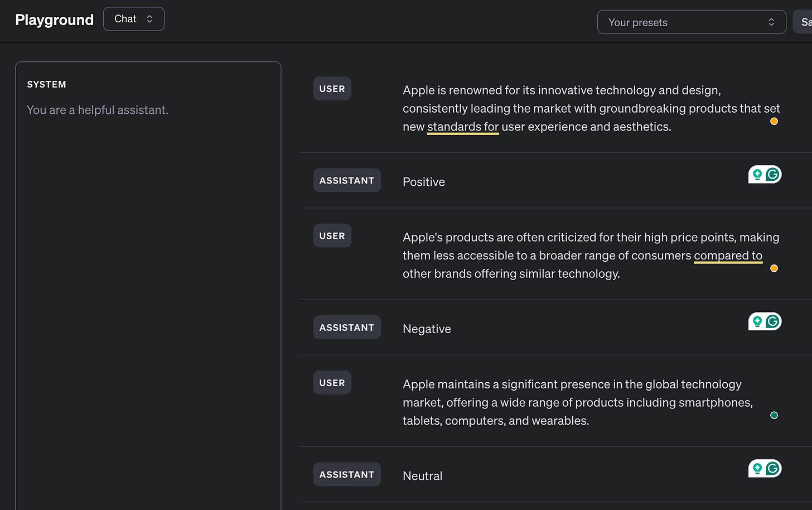This screenshot has width=812, height=510.
Task: Click the Grammarly lightbulb icon beside Neutral
Action: click(757, 469)
